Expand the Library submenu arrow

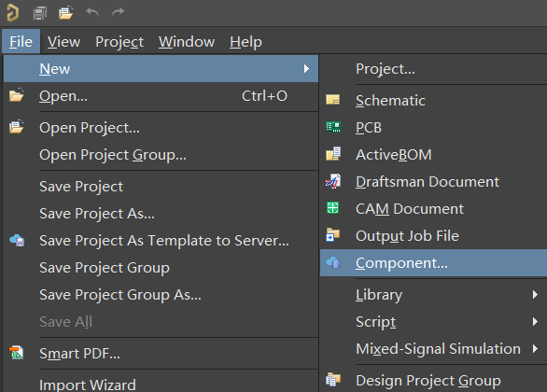pos(535,294)
